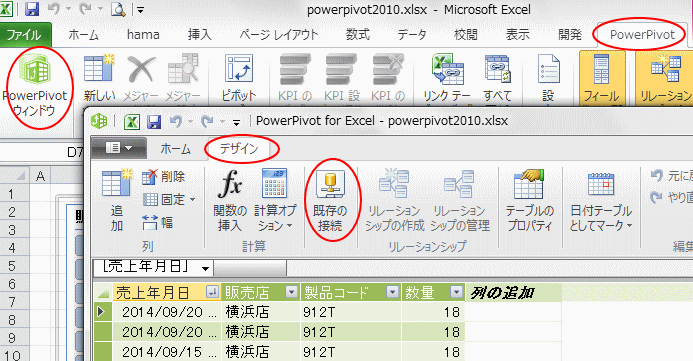693x361 pixels.
Task: Click Print Preview icon in Excel title bar
Action: [118, 9]
